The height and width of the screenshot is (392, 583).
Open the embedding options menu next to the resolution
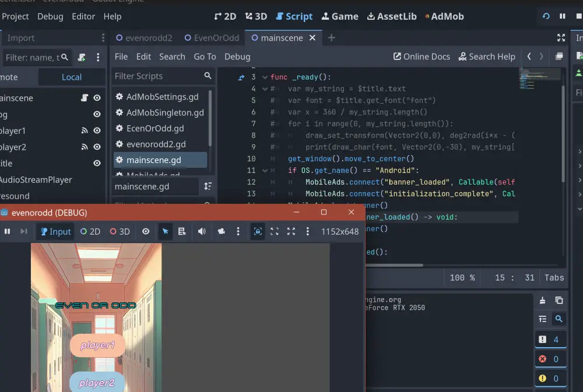(x=307, y=231)
